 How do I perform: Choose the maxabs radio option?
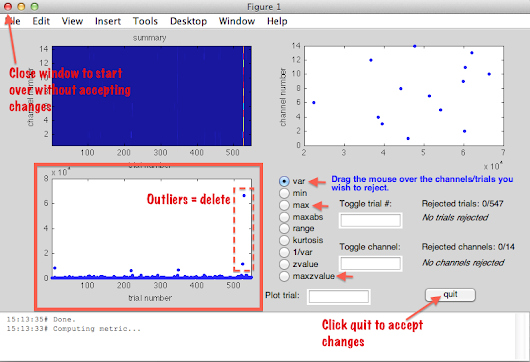(284, 217)
